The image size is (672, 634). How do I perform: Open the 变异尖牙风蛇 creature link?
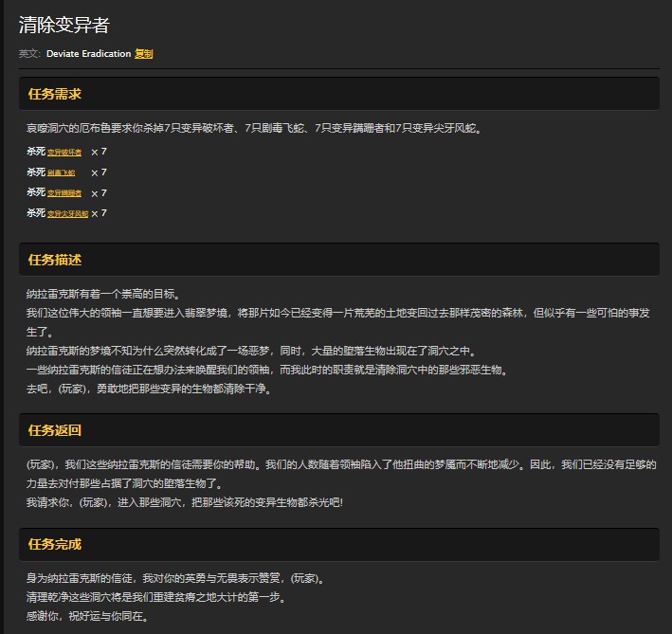[67, 214]
